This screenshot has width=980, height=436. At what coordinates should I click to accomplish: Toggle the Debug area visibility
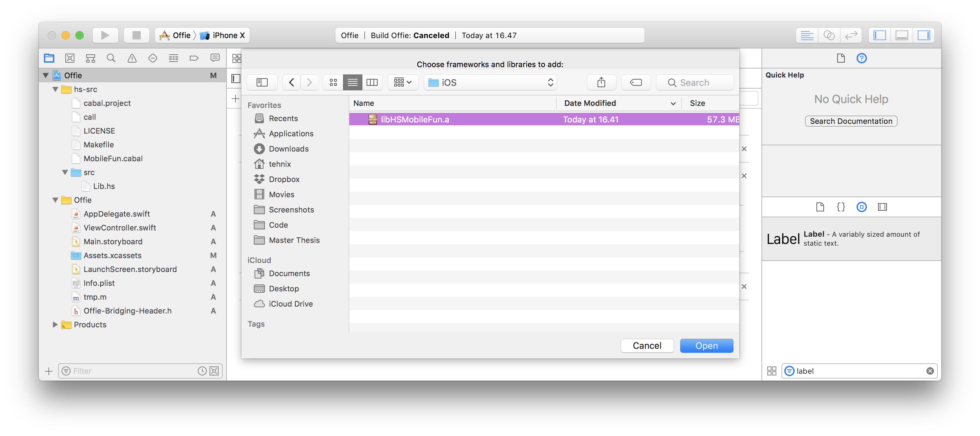[x=902, y=35]
